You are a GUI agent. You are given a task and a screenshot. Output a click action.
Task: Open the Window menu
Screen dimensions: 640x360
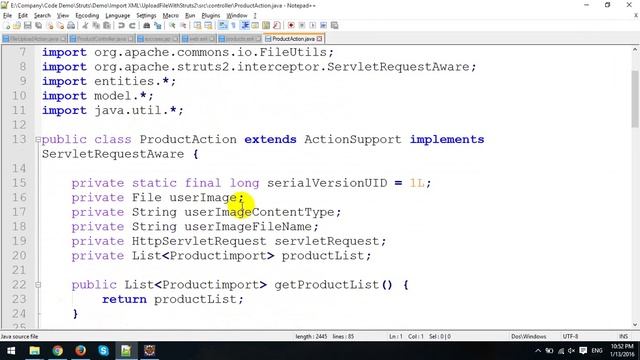(237, 16)
